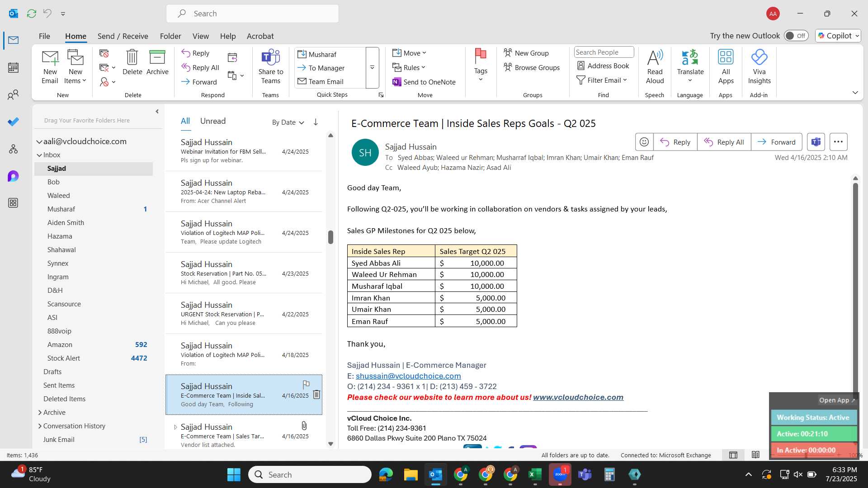Open the Folder tab
The height and width of the screenshot is (488, 868).
point(170,36)
